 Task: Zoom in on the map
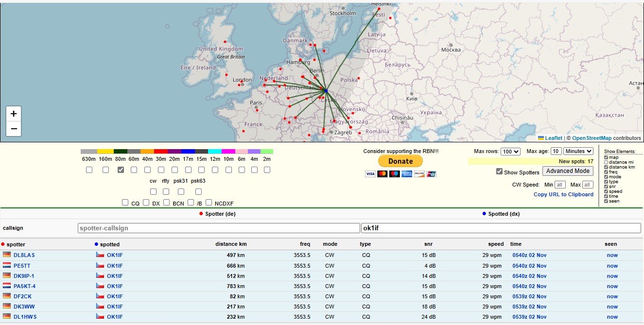tap(14, 114)
